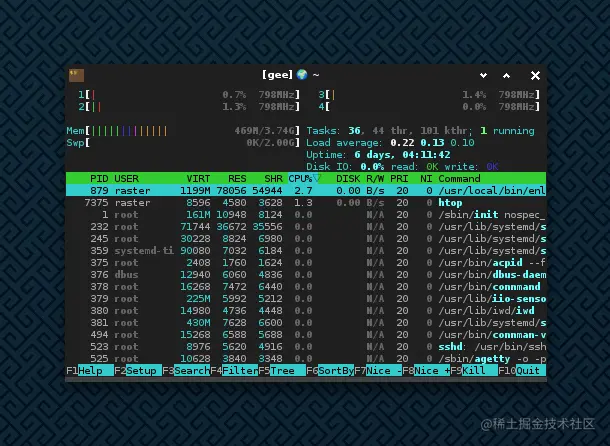This screenshot has height=446, width=610.
Task: Open F6 SortBy menu
Action: pos(330,370)
